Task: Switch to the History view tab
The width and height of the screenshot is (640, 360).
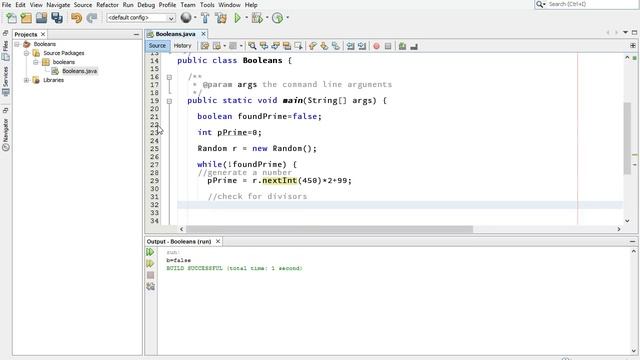Action: tap(182, 46)
